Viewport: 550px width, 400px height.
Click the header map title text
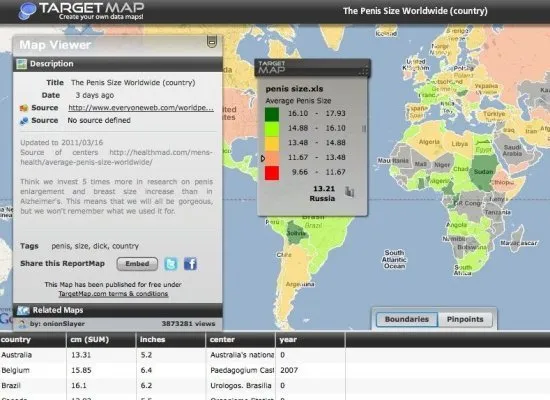tap(415, 11)
